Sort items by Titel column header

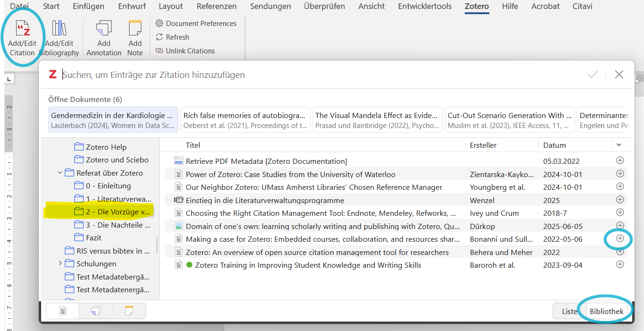tap(193, 145)
